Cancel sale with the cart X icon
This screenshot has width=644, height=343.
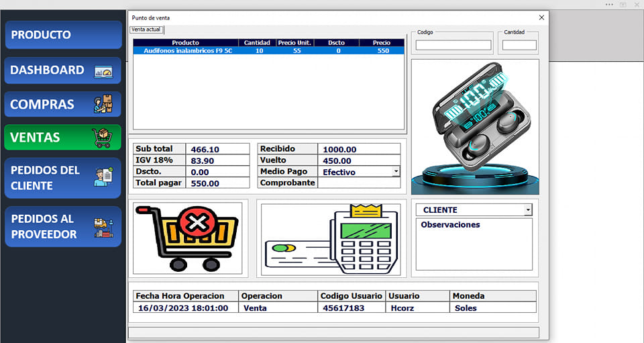point(187,238)
